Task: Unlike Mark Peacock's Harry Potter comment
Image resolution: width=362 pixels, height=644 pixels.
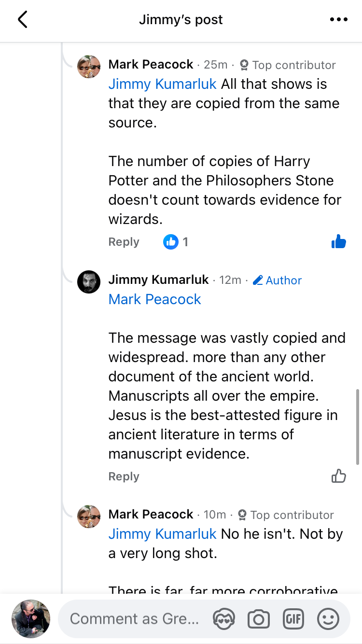Action: pyautogui.click(x=339, y=242)
